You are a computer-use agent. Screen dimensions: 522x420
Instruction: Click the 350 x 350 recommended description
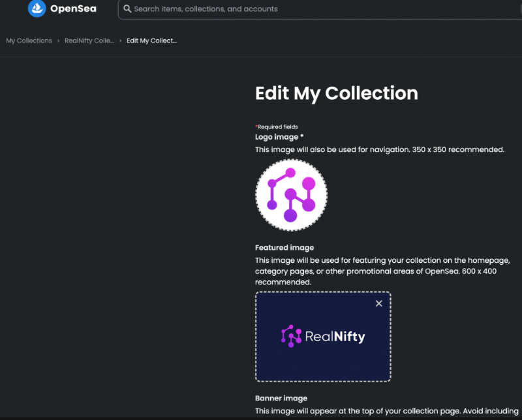[x=380, y=150]
